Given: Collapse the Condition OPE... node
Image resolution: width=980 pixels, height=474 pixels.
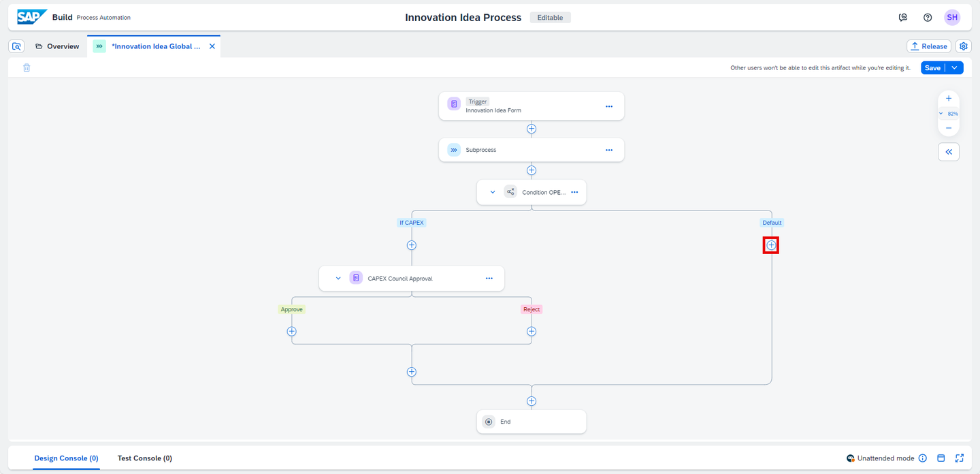Looking at the screenshot, I should click(x=493, y=192).
